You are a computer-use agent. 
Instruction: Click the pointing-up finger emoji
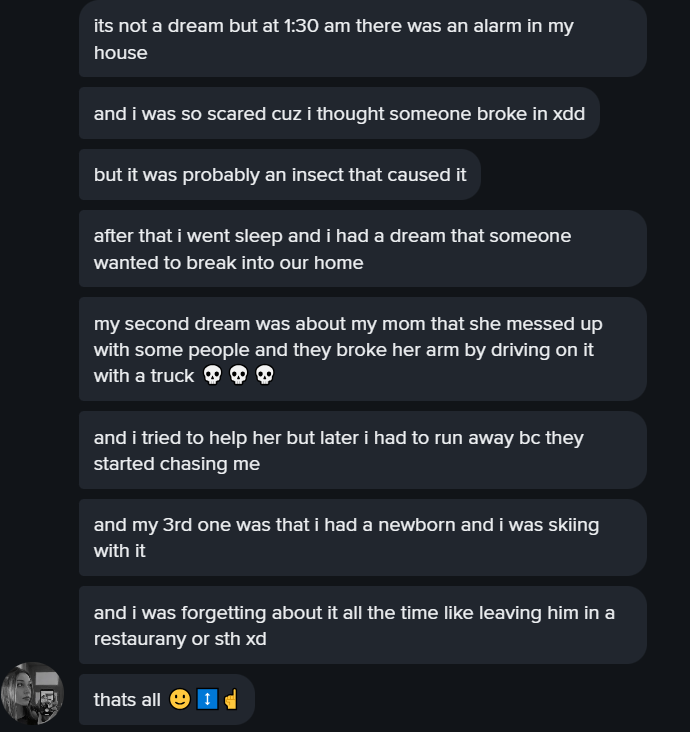coord(232,699)
